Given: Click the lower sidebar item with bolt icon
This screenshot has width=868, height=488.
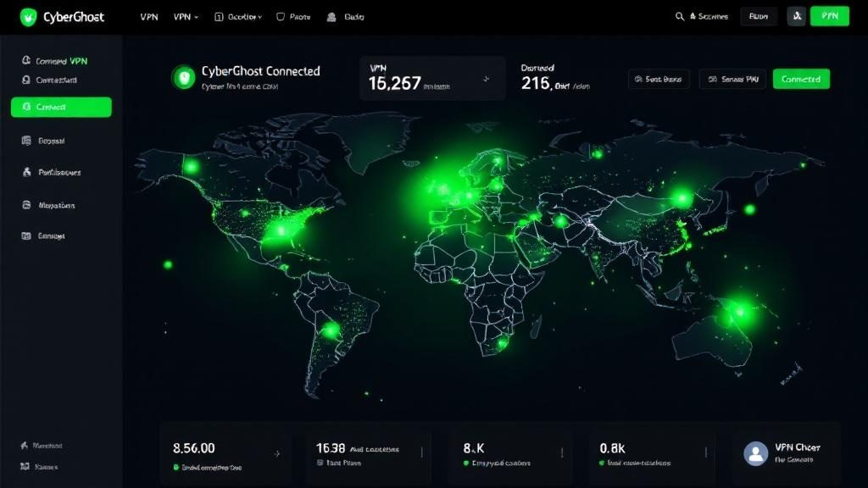Looking at the screenshot, I should (42, 446).
